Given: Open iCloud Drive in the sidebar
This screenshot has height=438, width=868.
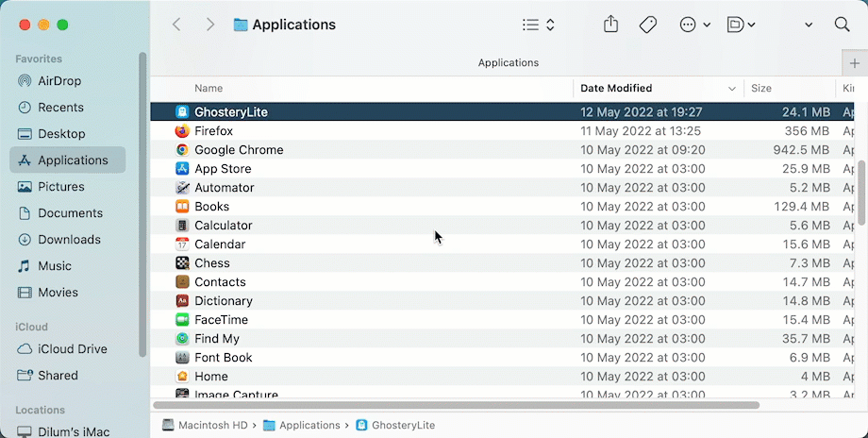Looking at the screenshot, I should (68, 349).
